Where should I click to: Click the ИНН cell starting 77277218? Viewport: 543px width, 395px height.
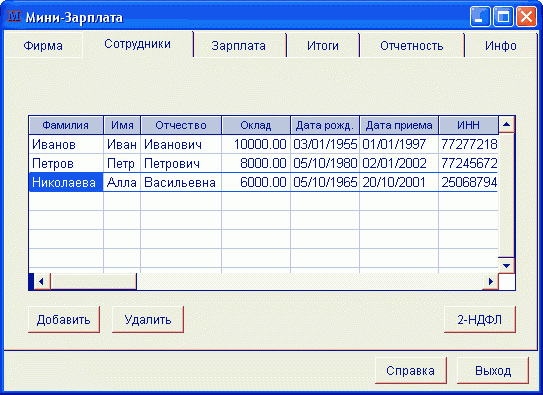click(469, 144)
